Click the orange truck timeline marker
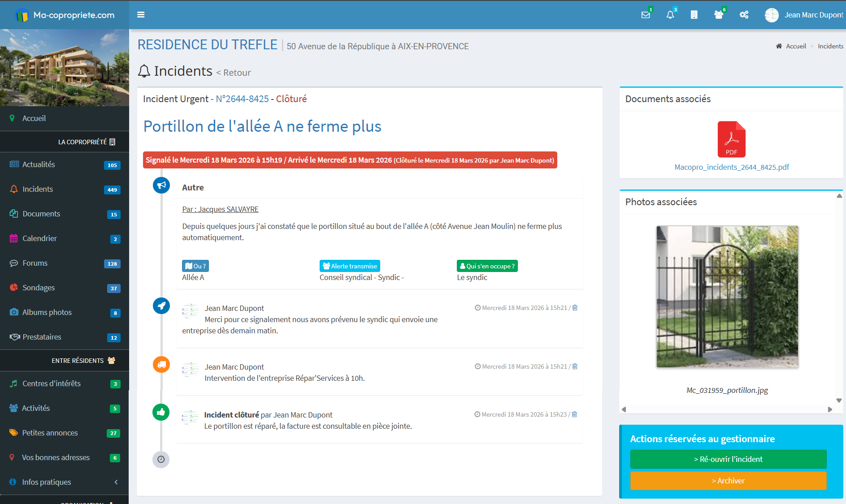This screenshot has height=504, width=846. (x=161, y=364)
